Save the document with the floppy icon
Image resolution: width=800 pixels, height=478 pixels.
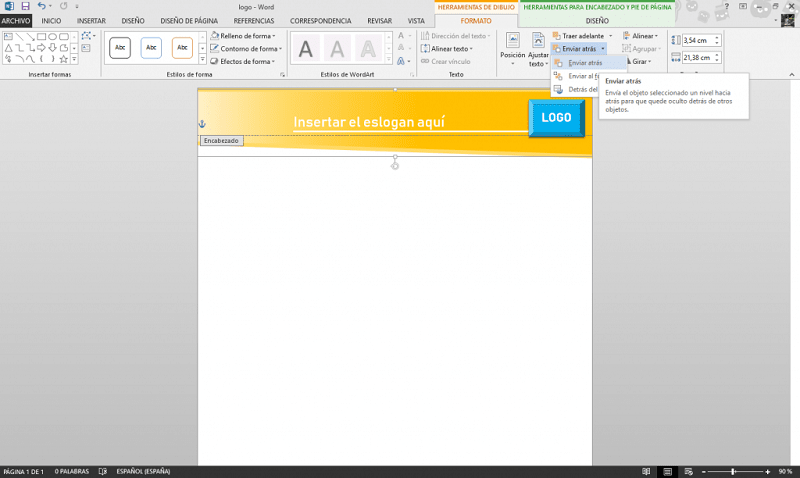pos(25,7)
